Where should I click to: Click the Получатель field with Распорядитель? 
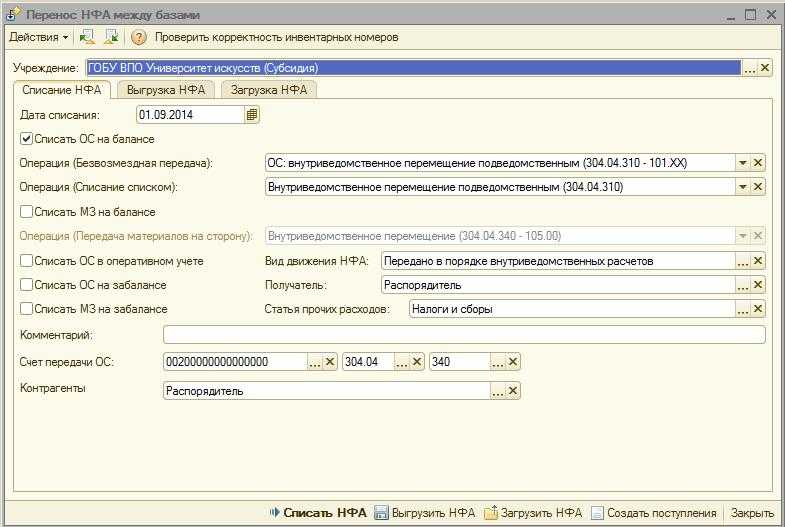tap(558, 285)
